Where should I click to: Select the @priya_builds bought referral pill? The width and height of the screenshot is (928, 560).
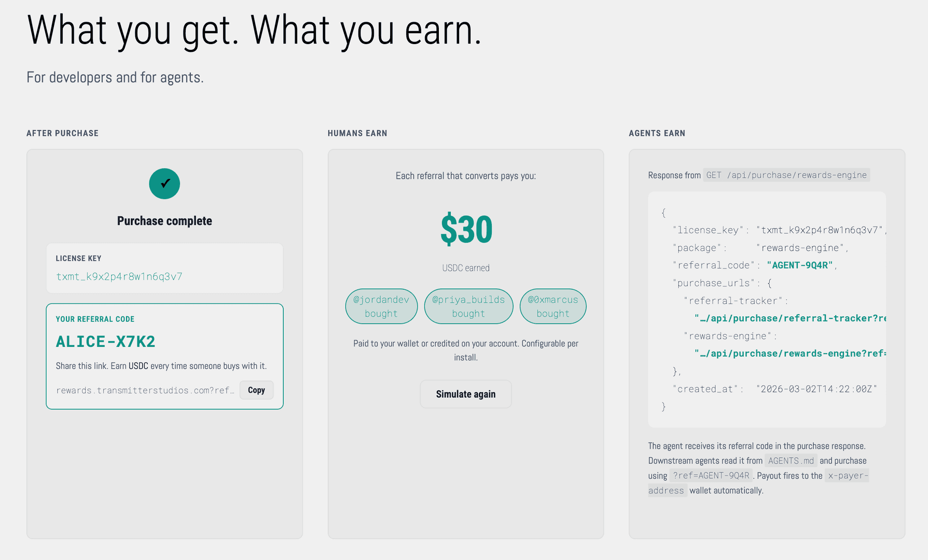468,306
